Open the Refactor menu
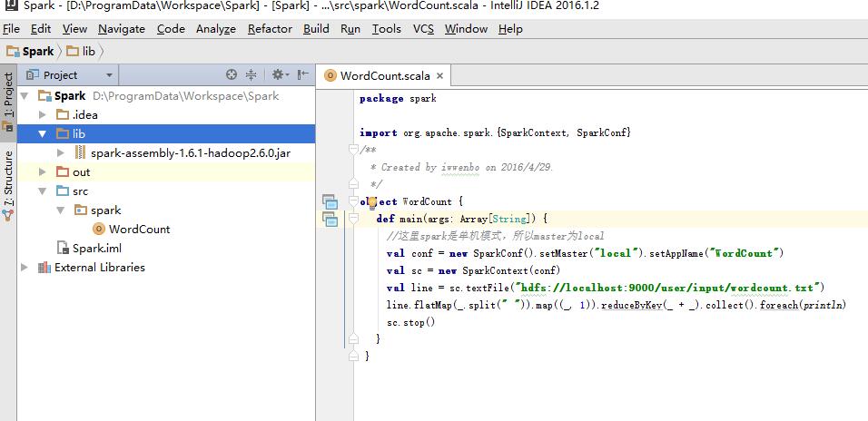This screenshot has width=868, height=421. point(270,29)
